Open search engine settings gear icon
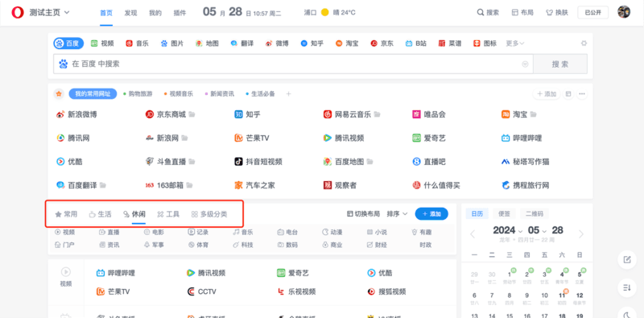 pyautogui.click(x=584, y=43)
